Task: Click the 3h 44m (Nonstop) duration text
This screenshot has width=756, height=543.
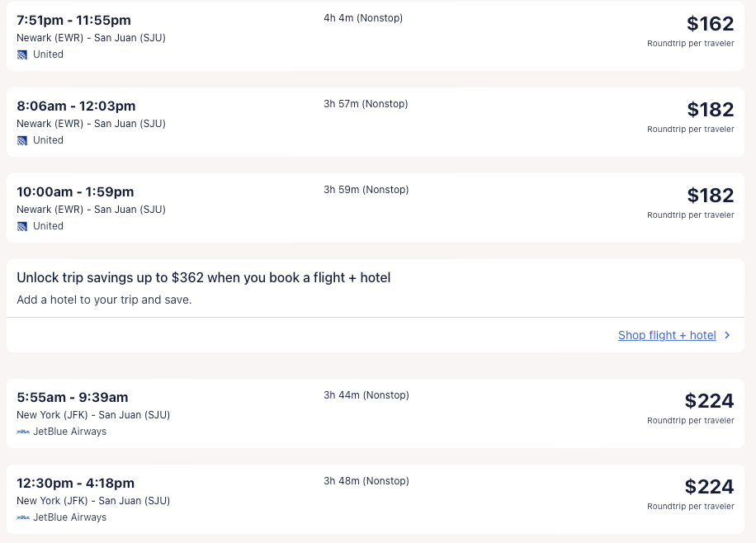Action: point(366,395)
